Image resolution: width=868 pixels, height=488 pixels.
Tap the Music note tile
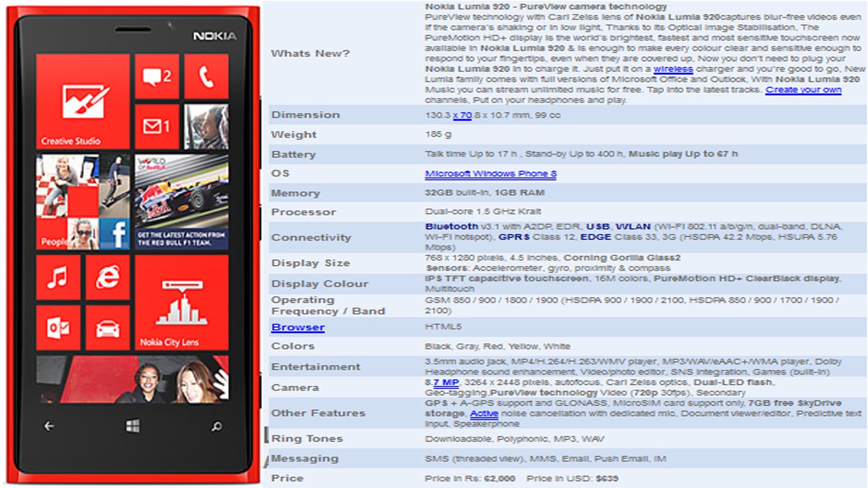pyautogui.click(x=58, y=277)
